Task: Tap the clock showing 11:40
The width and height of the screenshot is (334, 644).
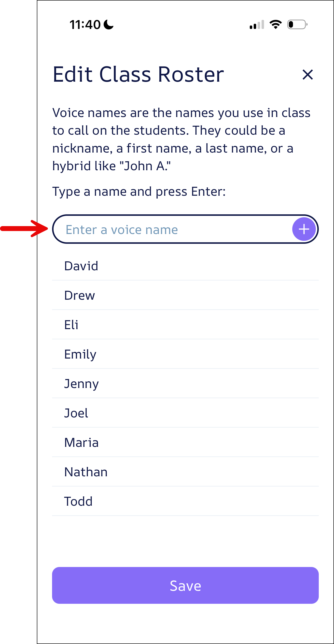Action: [x=85, y=24]
